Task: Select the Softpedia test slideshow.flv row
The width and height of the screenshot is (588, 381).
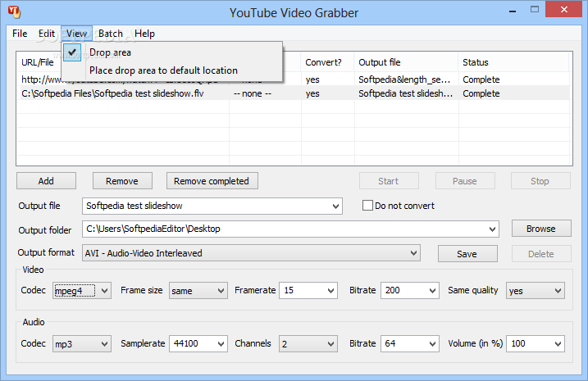Action: pyautogui.click(x=294, y=93)
